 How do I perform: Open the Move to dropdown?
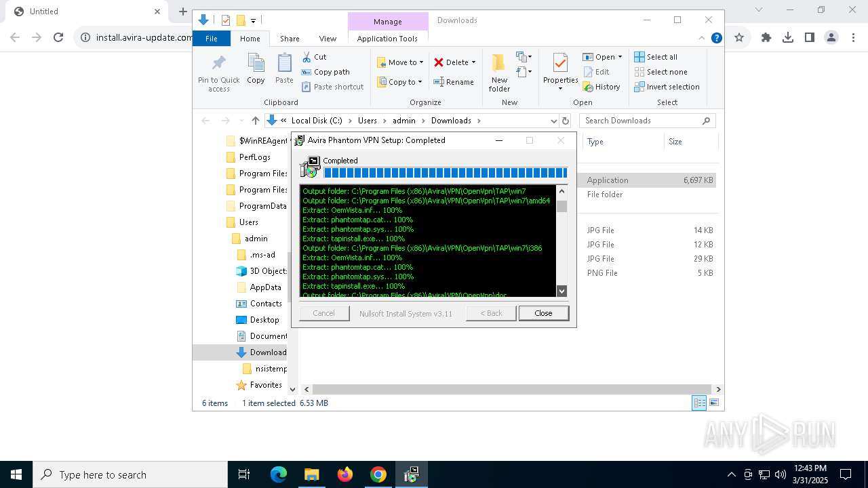400,62
